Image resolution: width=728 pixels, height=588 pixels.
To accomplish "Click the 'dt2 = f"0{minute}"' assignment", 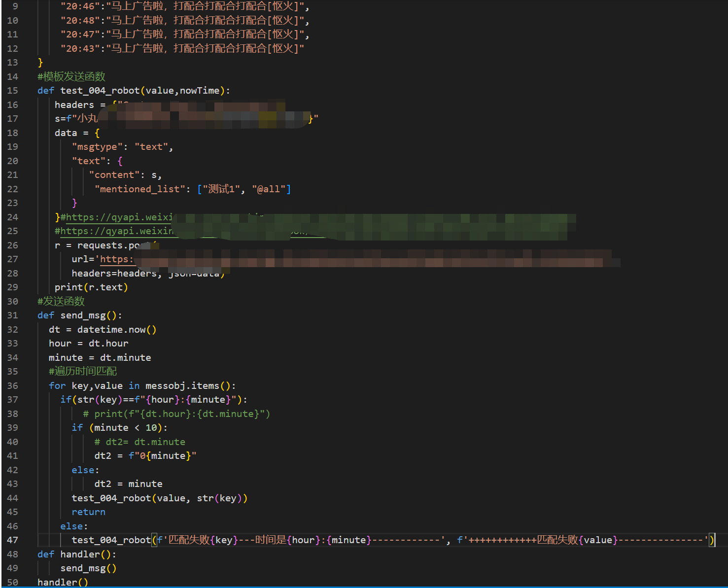I will pos(145,456).
